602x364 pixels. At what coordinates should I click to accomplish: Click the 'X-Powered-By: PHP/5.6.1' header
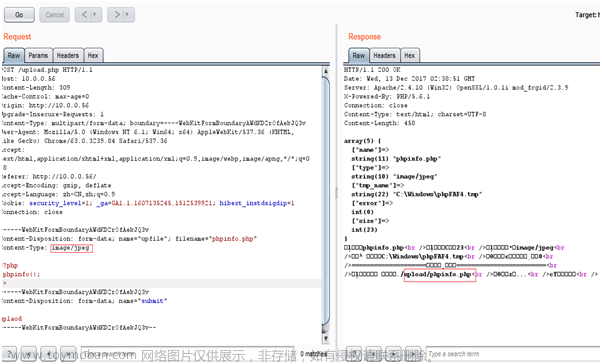click(387, 96)
